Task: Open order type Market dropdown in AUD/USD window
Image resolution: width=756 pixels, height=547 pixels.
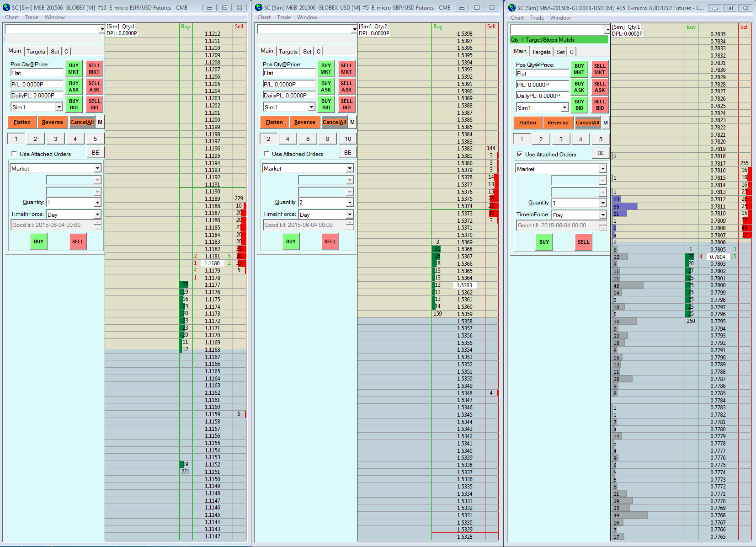Action: (x=603, y=169)
